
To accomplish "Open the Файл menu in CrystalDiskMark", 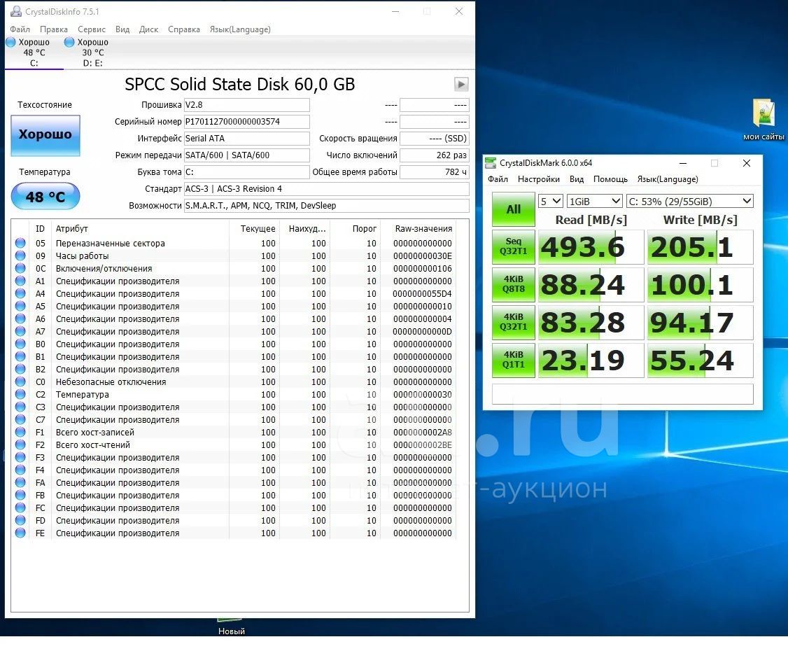I will pos(498,179).
